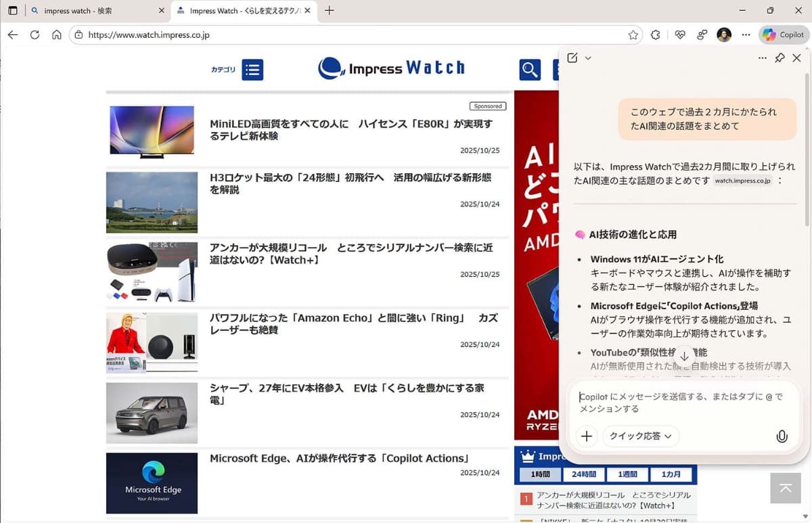Open the Hisense TV thumbnail

pos(152,131)
